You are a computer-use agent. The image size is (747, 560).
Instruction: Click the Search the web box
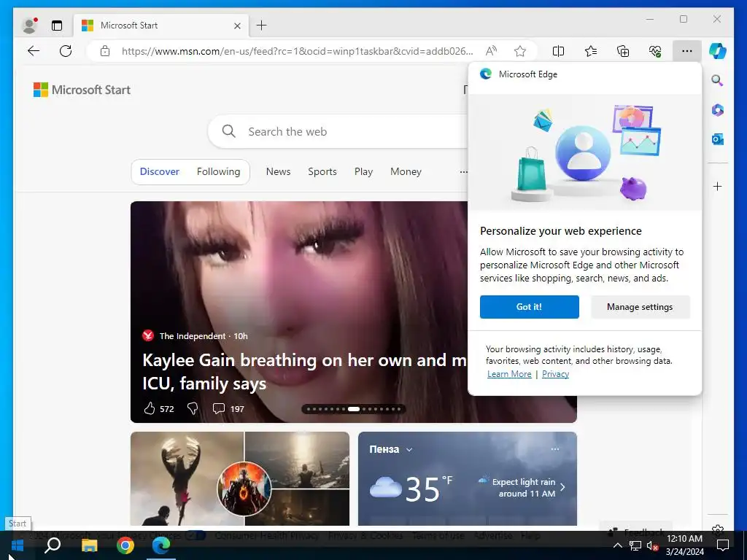338,131
